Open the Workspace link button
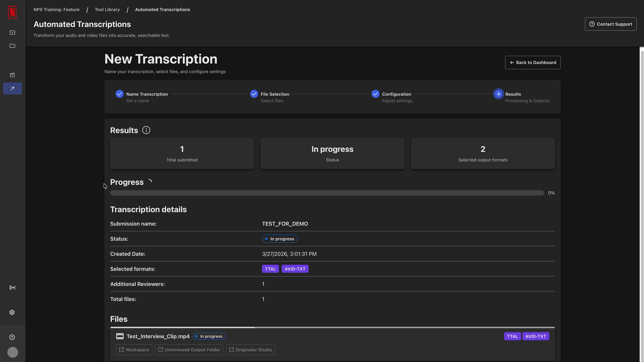The image size is (644, 362). (x=134, y=350)
